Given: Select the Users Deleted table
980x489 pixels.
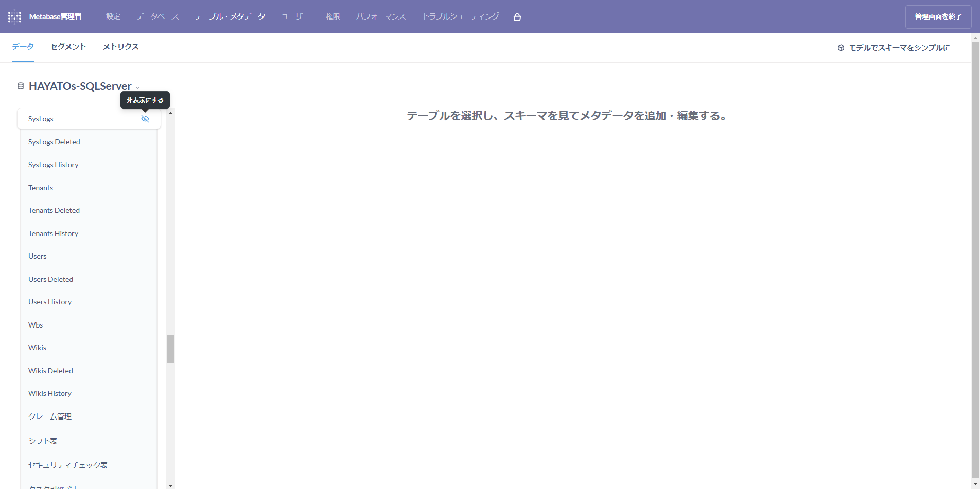Looking at the screenshot, I should pyautogui.click(x=89, y=279).
